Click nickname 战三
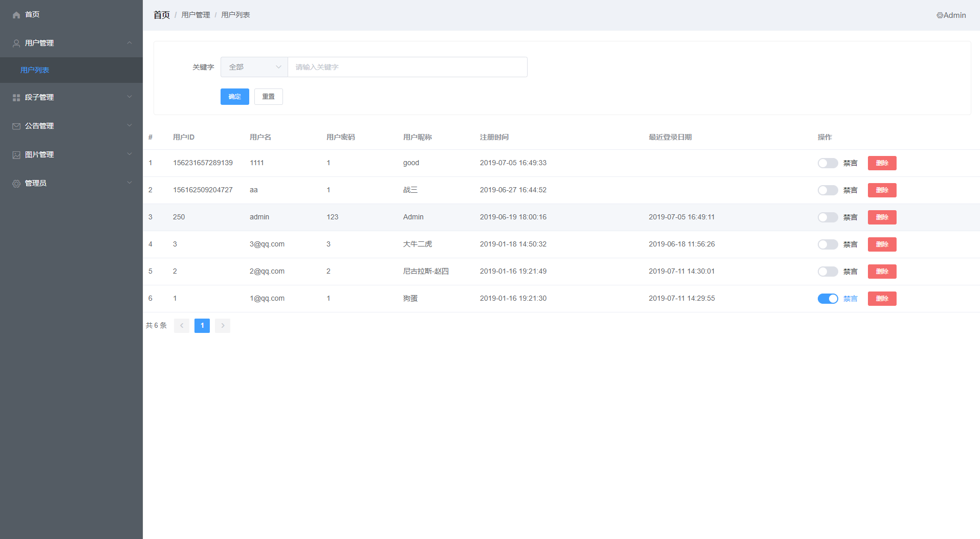Screen dimensions: 980x539 pyautogui.click(x=410, y=190)
